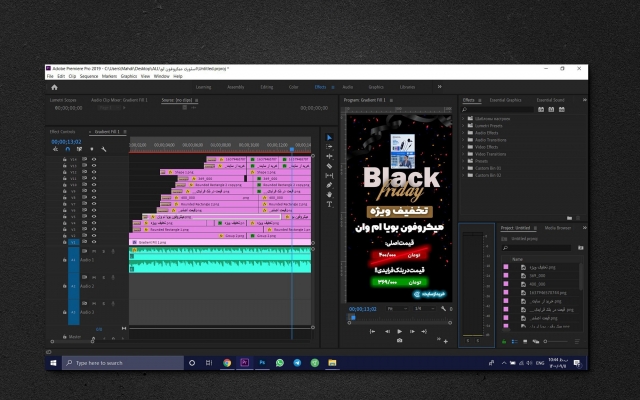Lock track V13 with padlock toggle

click(64, 166)
